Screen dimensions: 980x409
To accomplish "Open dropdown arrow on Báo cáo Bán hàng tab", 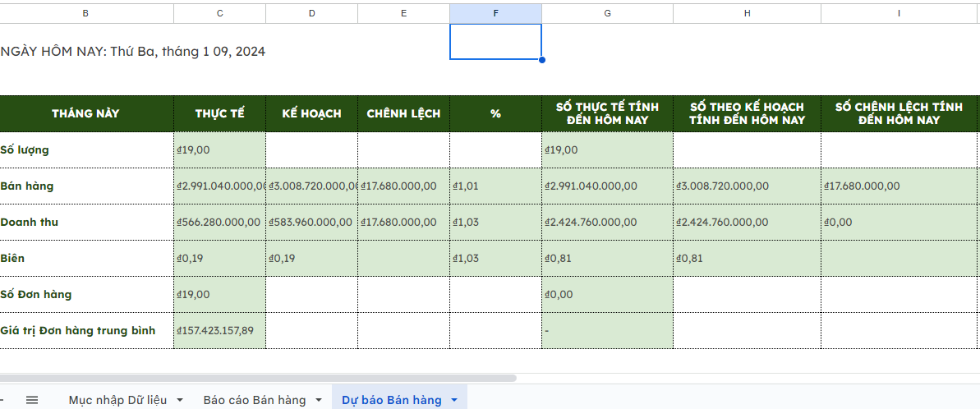I will click(319, 400).
